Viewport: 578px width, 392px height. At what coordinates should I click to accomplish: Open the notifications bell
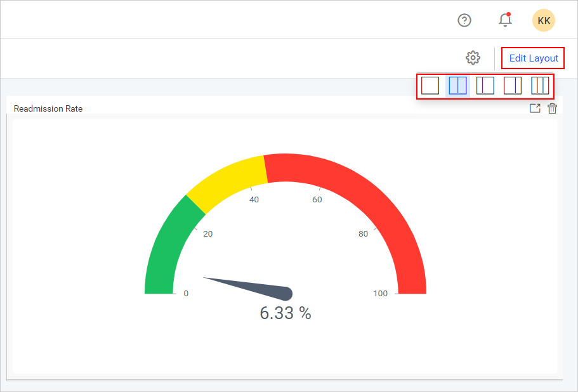click(x=505, y=20)
